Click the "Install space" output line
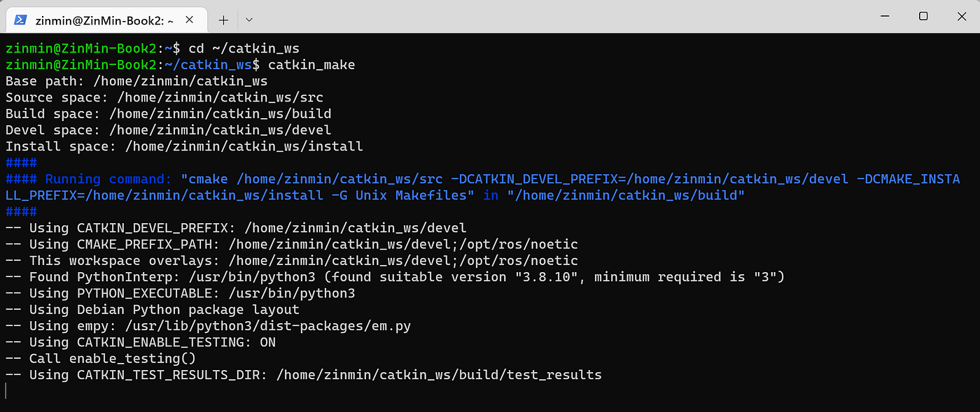Viewport: 980px width, 412px height. [x=184, y=147]
